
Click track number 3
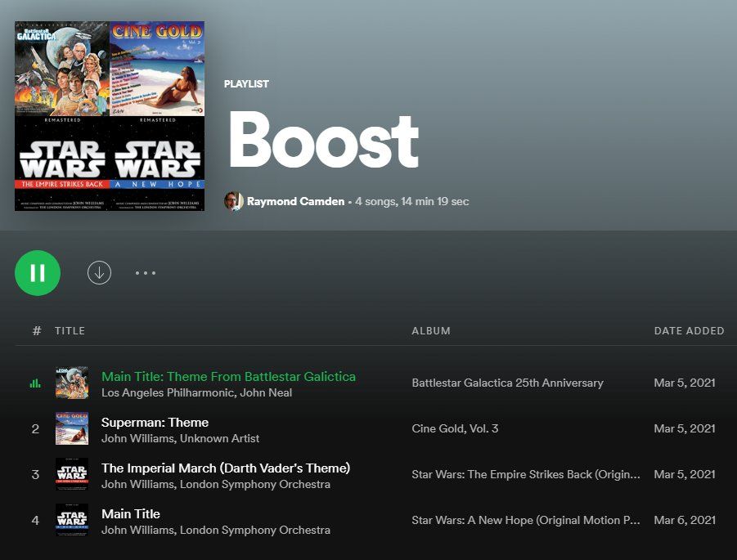tap(35, 474)
